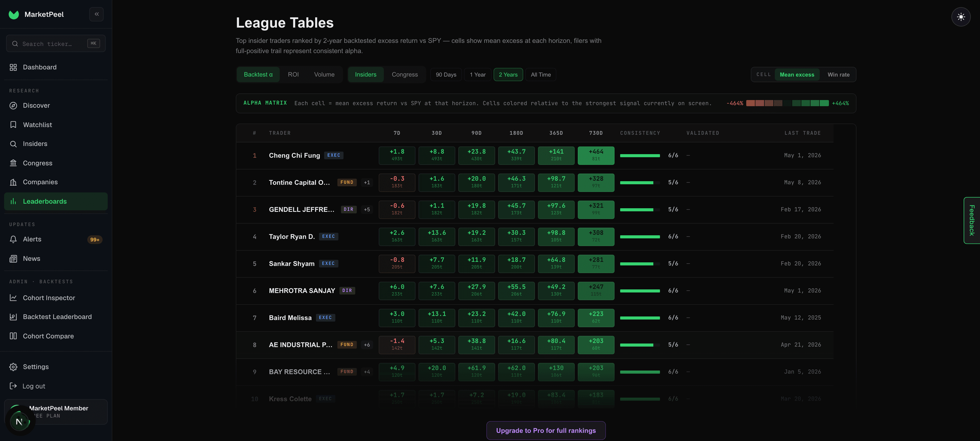Open Dashboard via its grid icon
Image resolution: width=980 pixels, height=441 pixels.
pos(13,67)
